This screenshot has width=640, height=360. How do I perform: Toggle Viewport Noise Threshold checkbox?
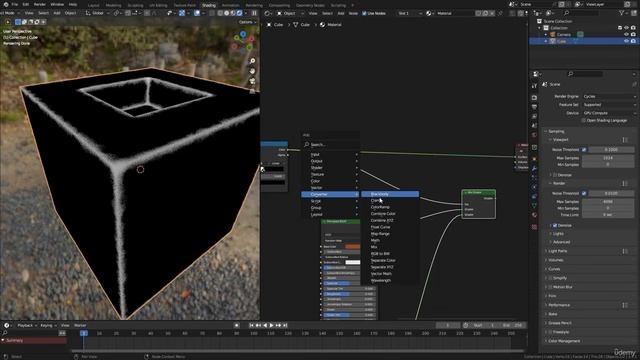[x=584, y=150]
